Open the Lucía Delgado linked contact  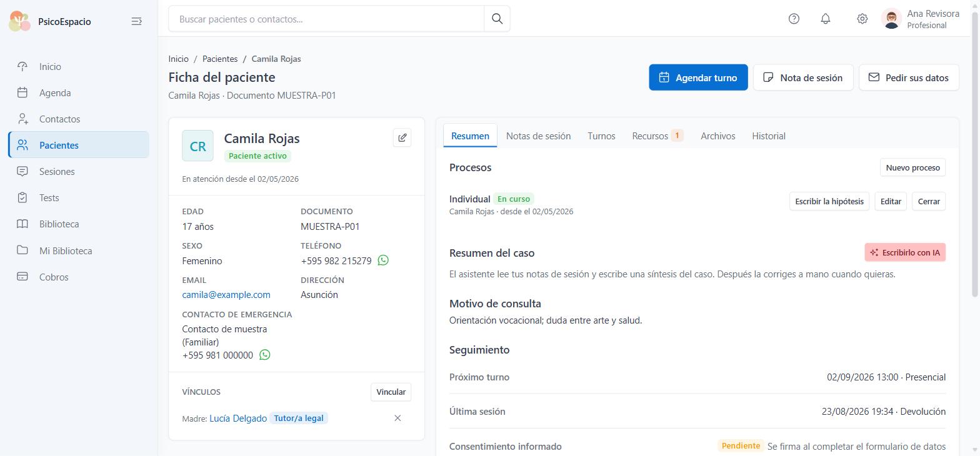tap(238, 418)
